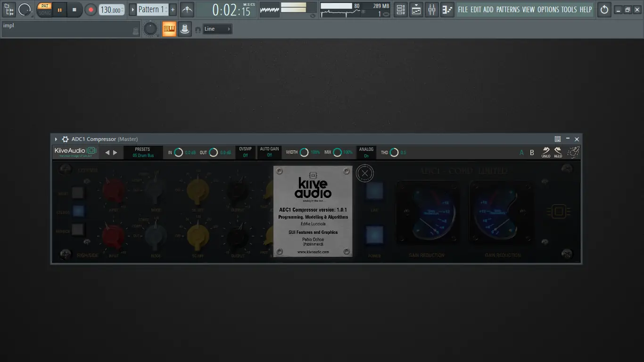The width and height of the screenshot is (644, 362).
Task: Open plugin settings via the gear icon
Action: point(66,139)
